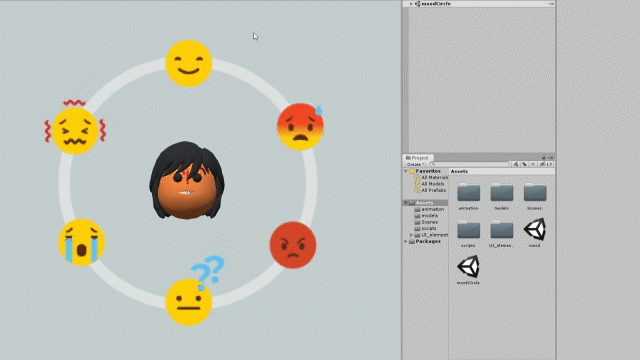The width and height of the screenshot is (640, 360).
Task: Open the animation folder thumbnail
Action: (x=468, y=192)
